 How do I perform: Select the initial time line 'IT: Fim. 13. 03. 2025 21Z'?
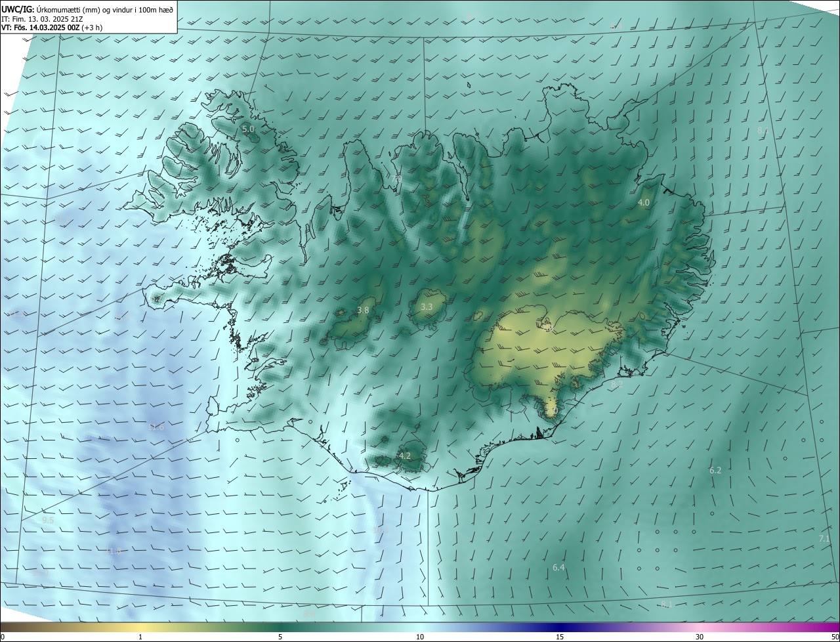pyautogui.click(x=41, y=18)
